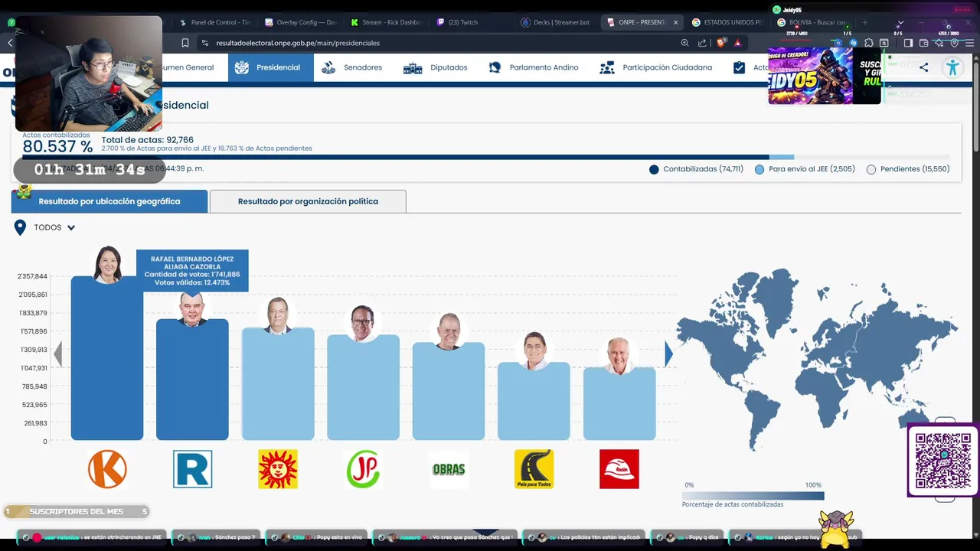Image resolution: width=980 pixels, height=551 pixels.
Task: Select Resultado por organización política tab
Action: click(x=308, y=201)
